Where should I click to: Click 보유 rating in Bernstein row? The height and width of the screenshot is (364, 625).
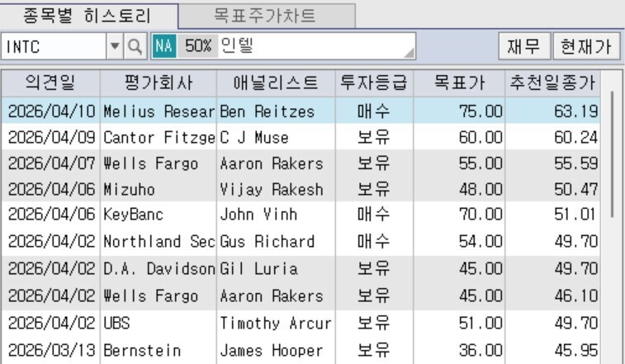pyautogui.click(x=373, y=350)
